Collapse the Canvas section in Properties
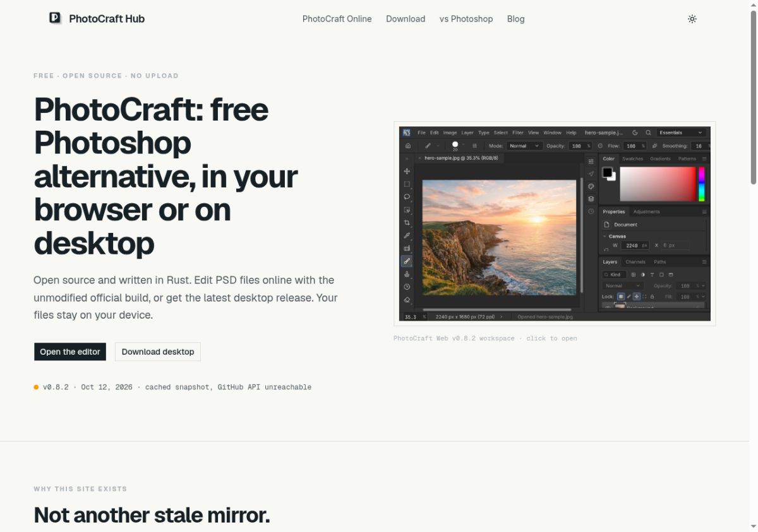This screenshot has width=758, height=532. (x=605, y=236)
